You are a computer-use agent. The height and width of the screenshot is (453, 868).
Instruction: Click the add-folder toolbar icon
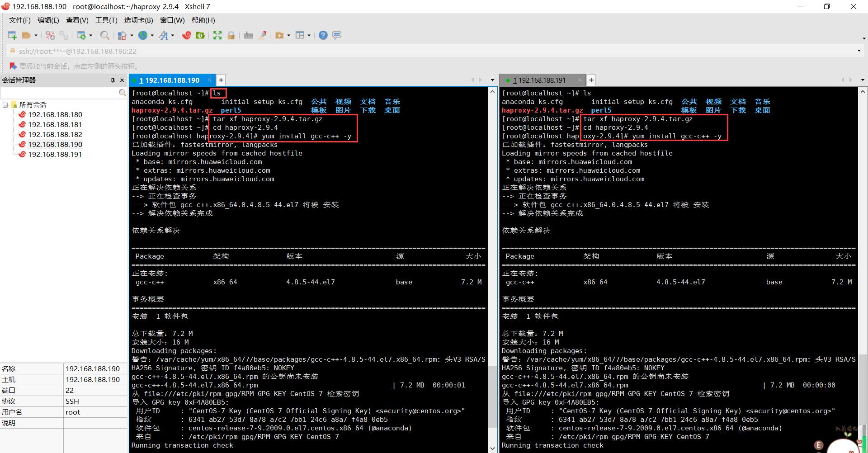click(279, 35)
